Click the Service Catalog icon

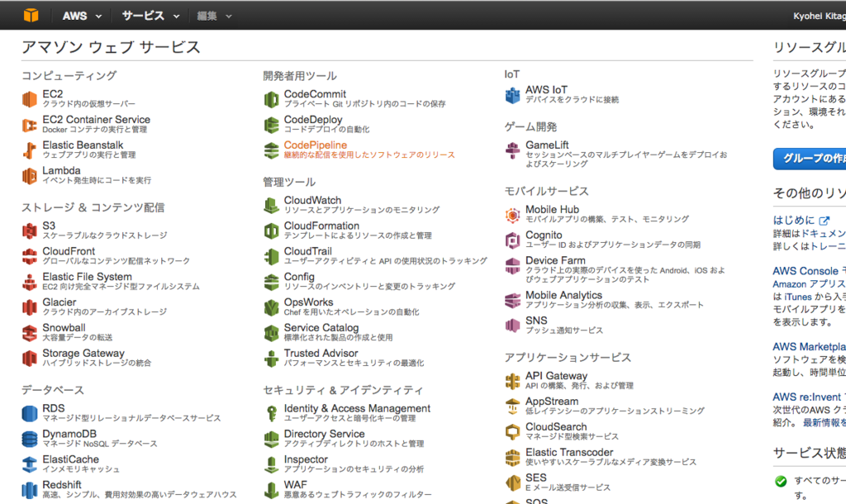[271, 333]
